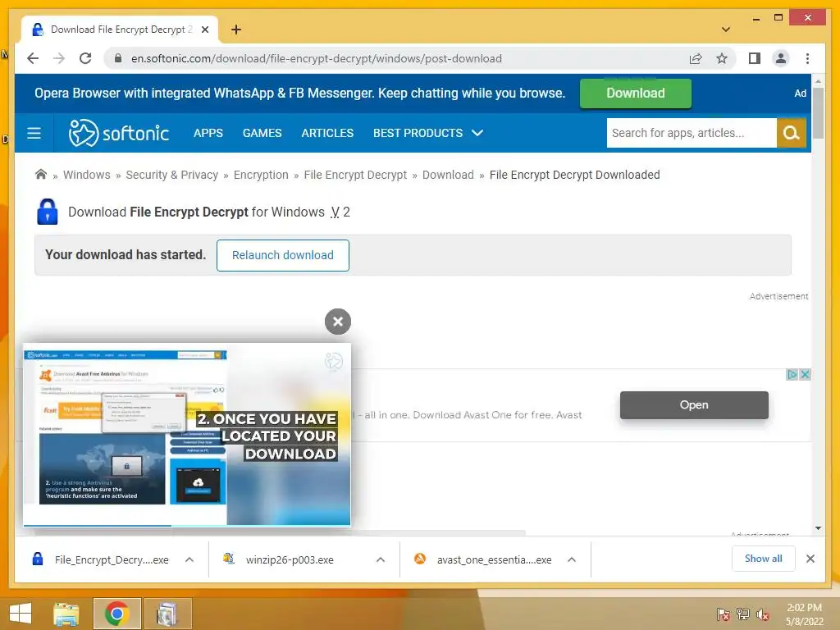This screenshot has height=630, width=840.
Task: Click the Action Center flag tray icon
Action: point(724,614)
